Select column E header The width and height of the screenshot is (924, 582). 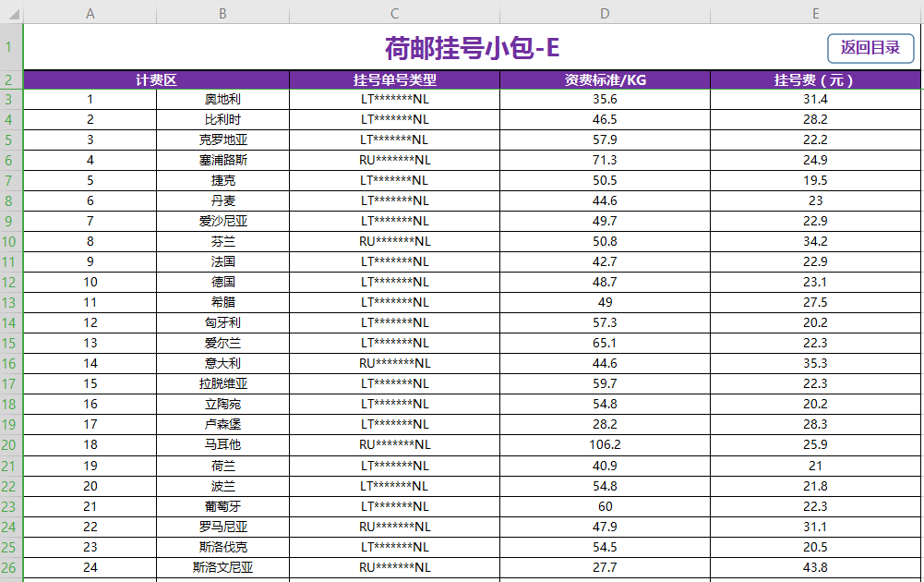click(815, 13)
